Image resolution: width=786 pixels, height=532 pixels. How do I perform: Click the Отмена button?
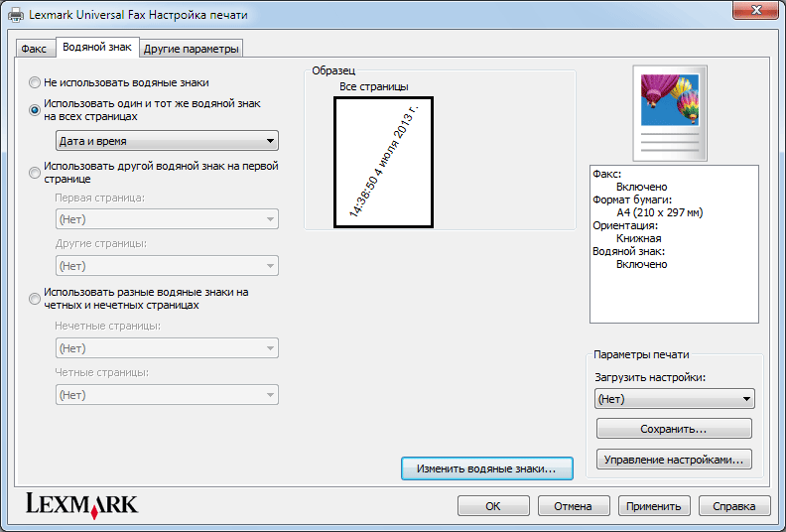tap(574, 506)
